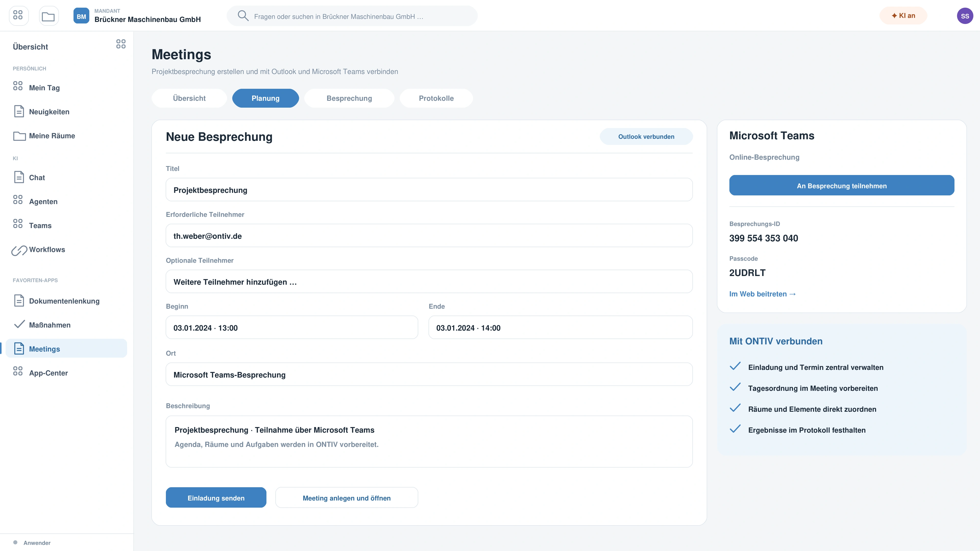
Task: Click Einladung senden button
Action: 216,498
